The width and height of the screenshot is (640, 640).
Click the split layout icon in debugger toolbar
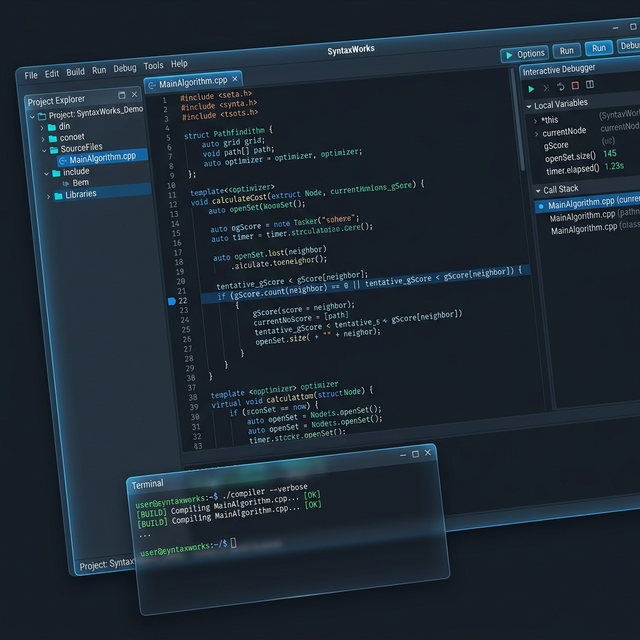590,85
